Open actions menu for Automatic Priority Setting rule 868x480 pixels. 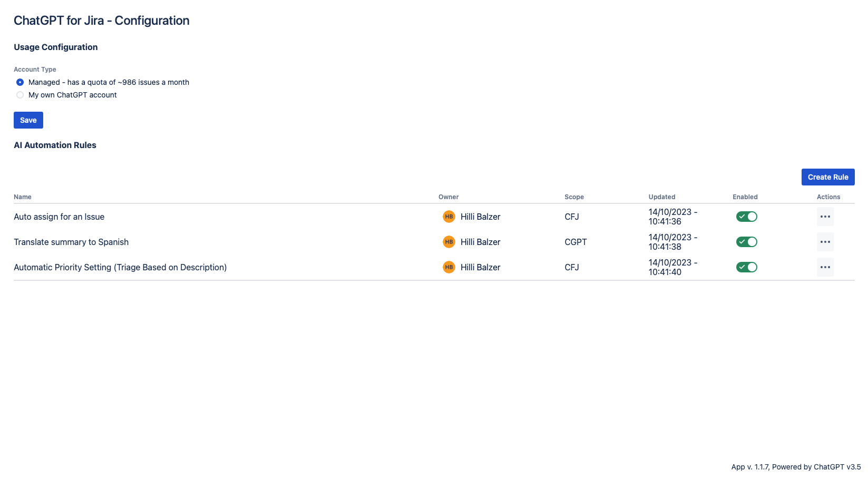coord(825,267)
